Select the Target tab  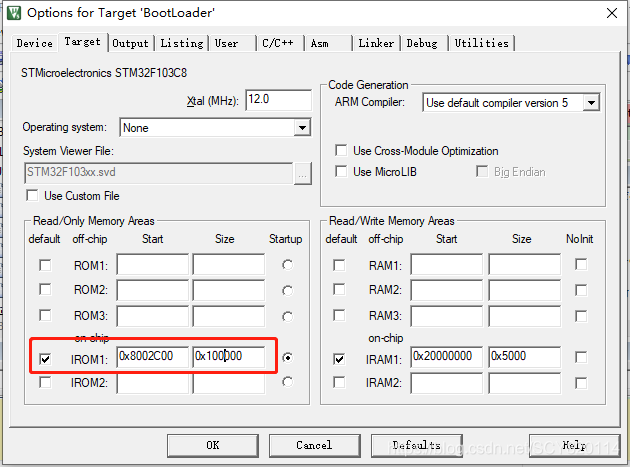coord(83,42)
